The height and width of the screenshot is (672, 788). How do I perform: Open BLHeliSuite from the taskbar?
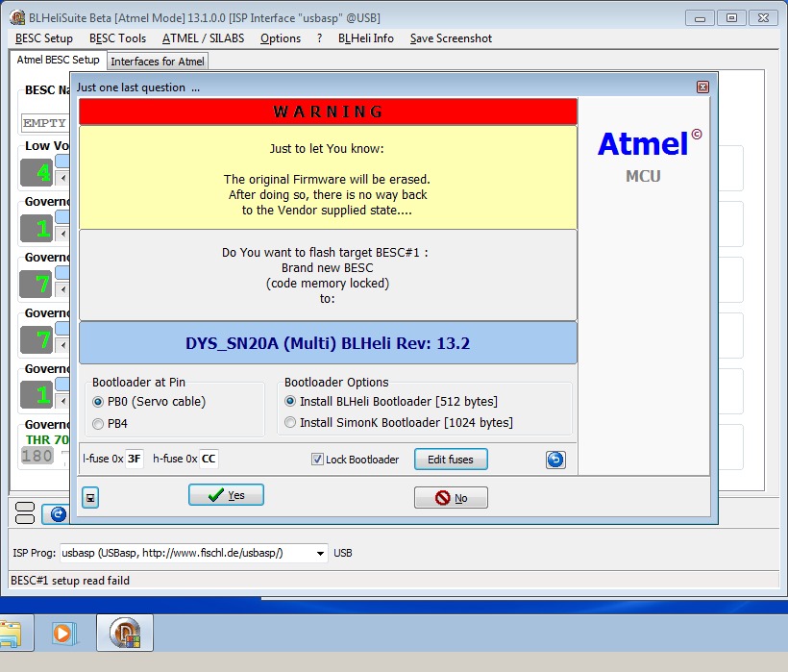point(125,633)
